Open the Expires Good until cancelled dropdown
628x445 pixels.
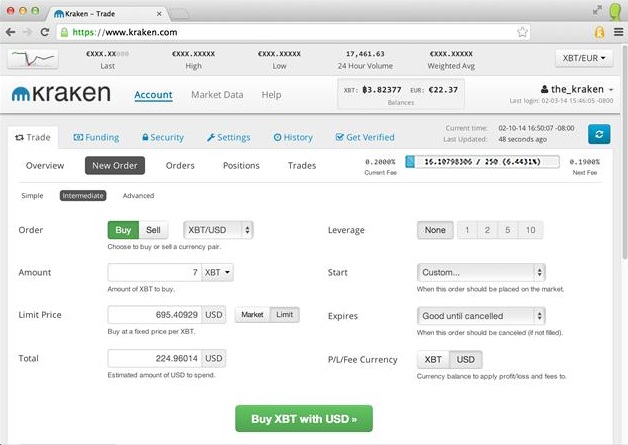(x=481, y=316)
